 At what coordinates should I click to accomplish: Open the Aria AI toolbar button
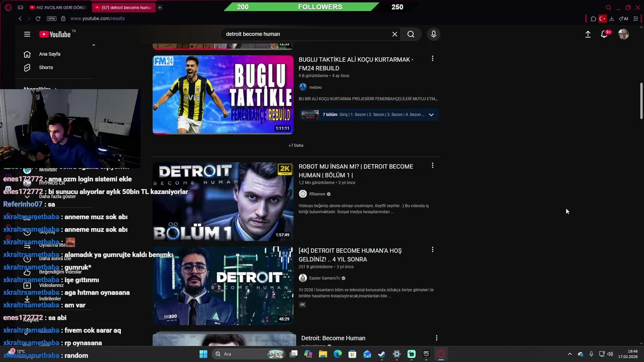[623, 19]
